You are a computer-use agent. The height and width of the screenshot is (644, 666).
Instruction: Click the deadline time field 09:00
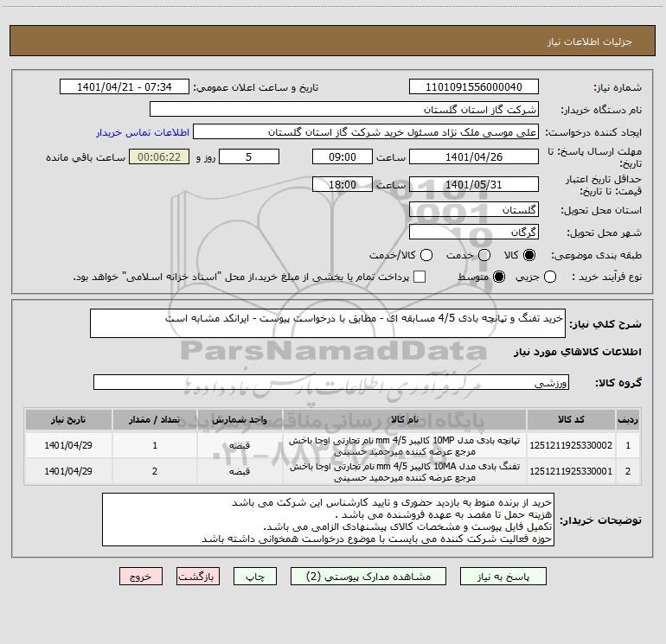coord(343,157)
